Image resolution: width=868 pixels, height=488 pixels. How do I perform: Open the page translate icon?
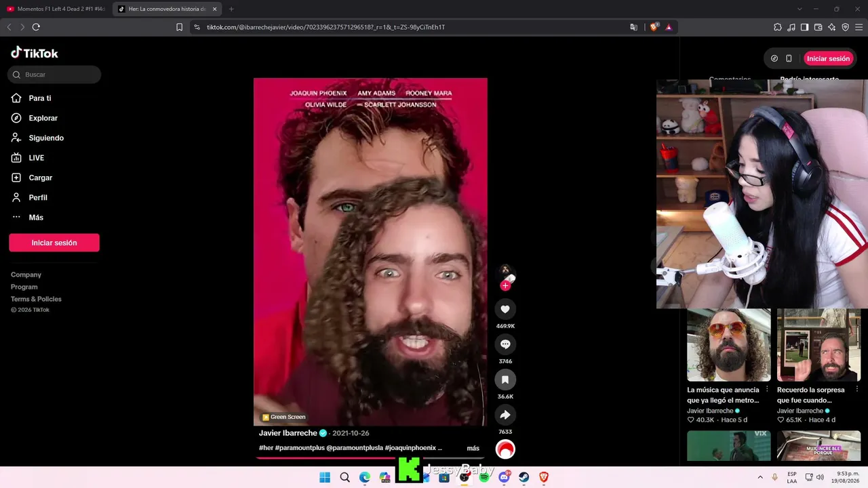pos(633,27)
